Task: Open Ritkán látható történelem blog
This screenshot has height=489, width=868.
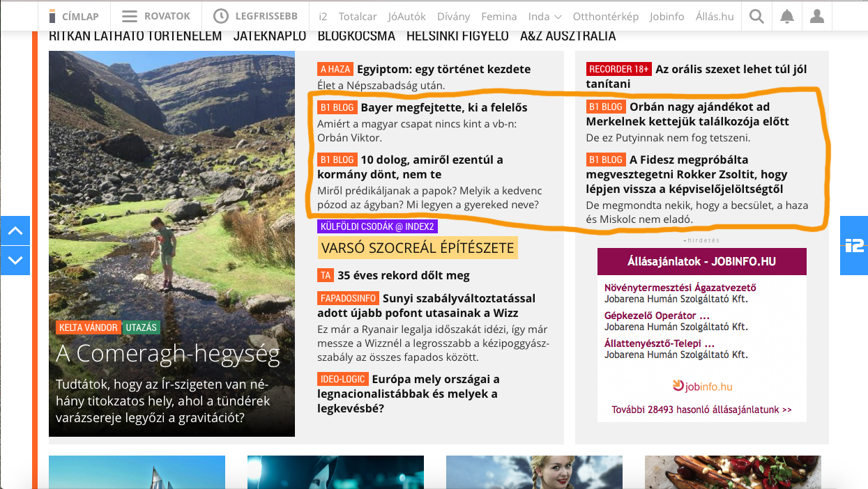Action: click(135, 36)
